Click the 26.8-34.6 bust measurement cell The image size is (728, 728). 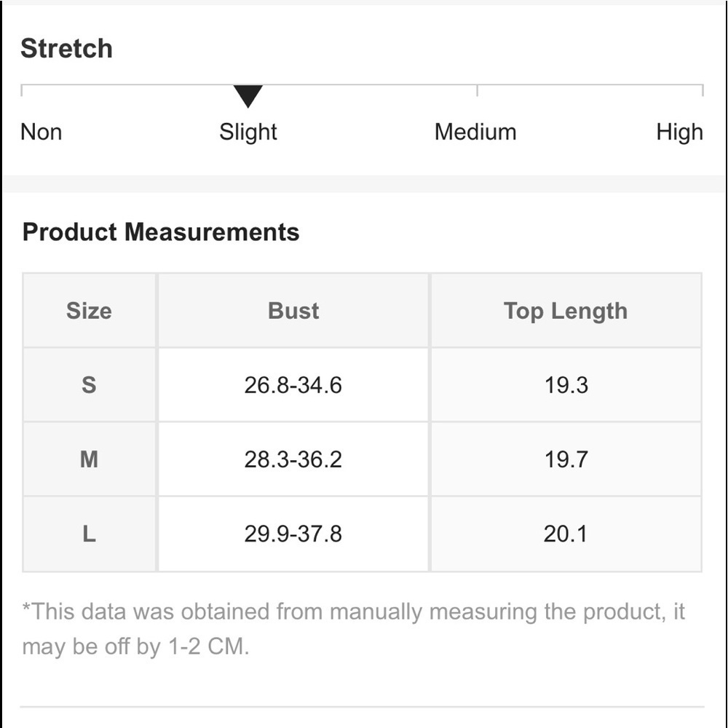click(293, 385)
